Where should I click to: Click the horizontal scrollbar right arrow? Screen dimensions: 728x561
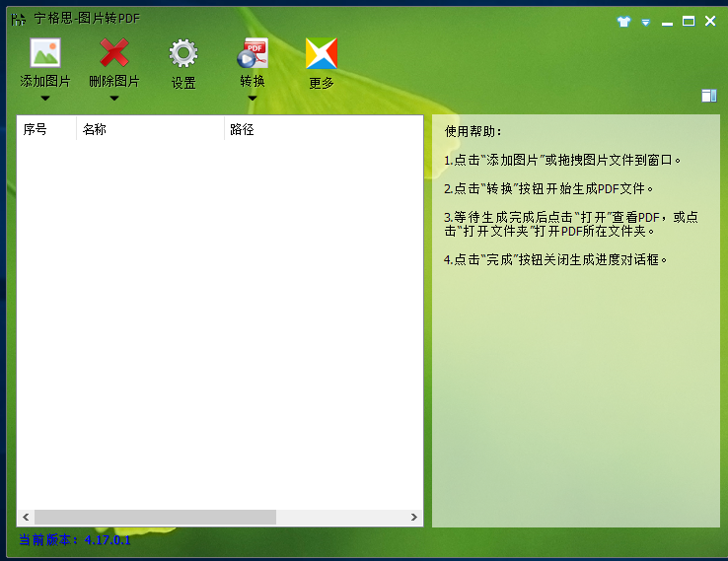click(x=413, y=517)
